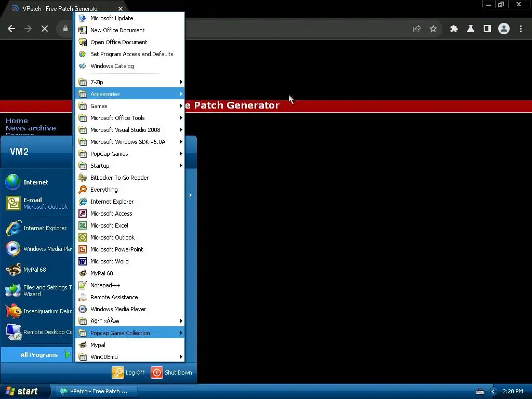Launch BitLocker To Go Reader
This screenshot has width=532, height=399.
tap(130, 178)
